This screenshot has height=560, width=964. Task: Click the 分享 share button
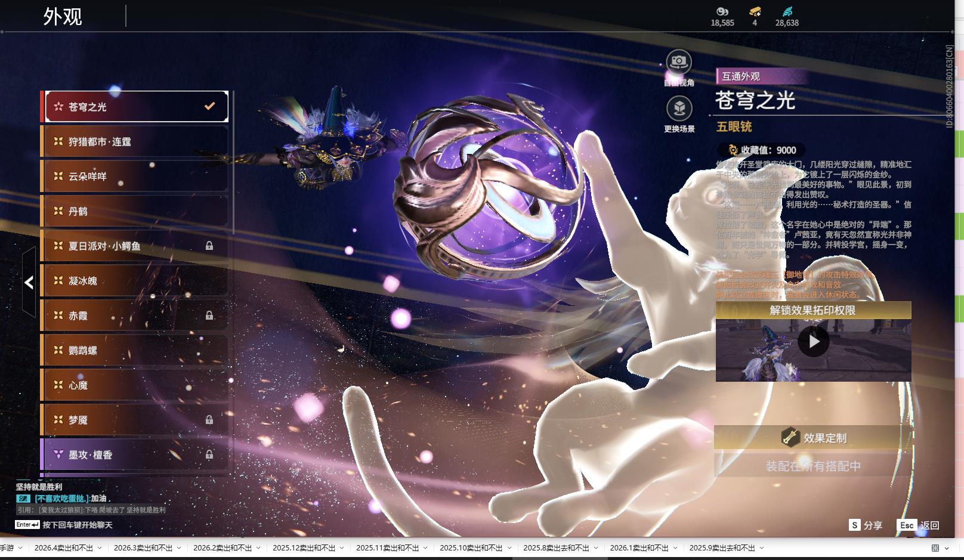(x=866, y=525)
